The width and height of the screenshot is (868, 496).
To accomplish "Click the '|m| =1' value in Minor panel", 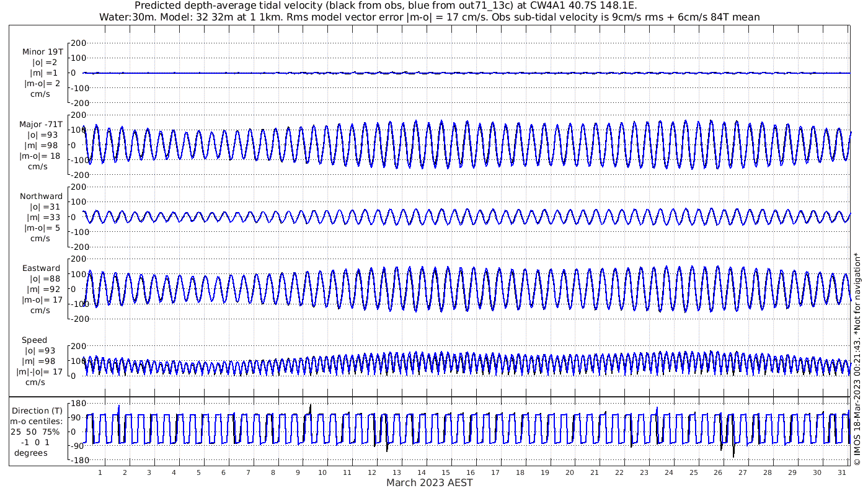I will click(x=44, y=73).
